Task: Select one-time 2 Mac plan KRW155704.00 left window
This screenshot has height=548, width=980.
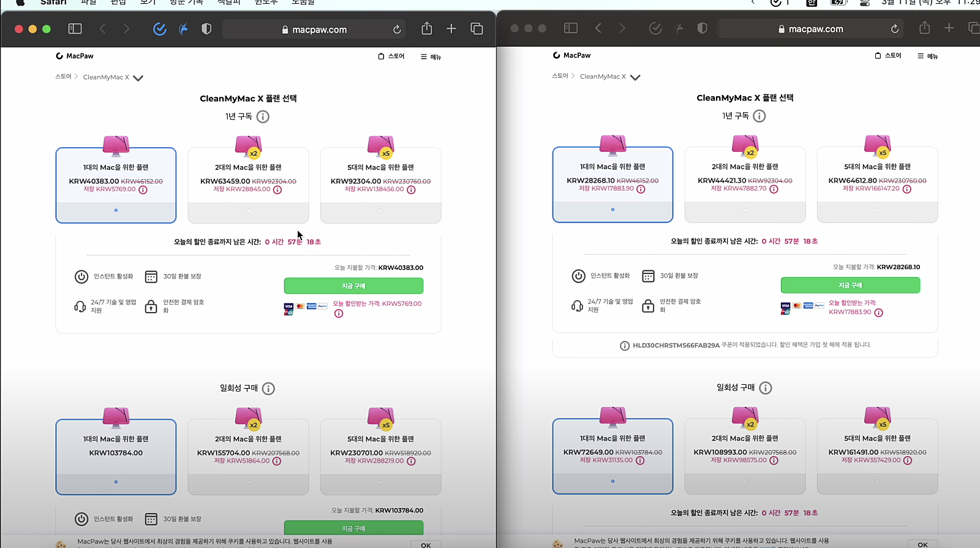Action: click(x=248, y=457)
